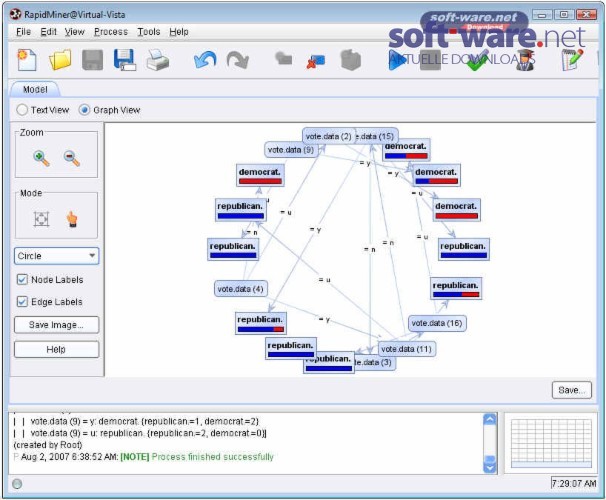Click the New process icon

coord(27,60)
